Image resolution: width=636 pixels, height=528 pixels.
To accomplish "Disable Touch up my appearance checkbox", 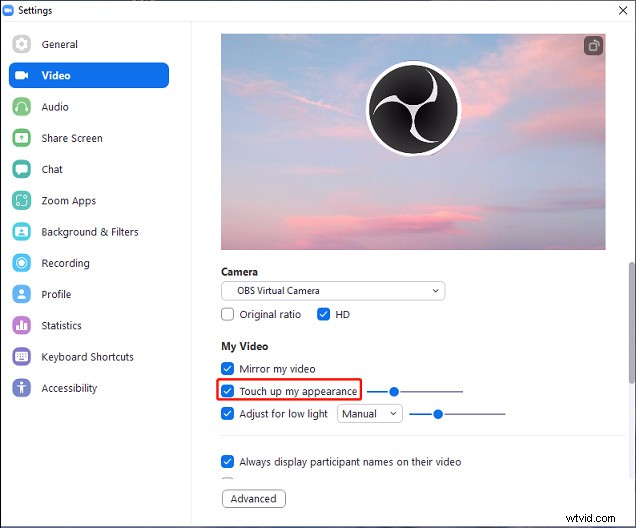I will click(228, 391).
